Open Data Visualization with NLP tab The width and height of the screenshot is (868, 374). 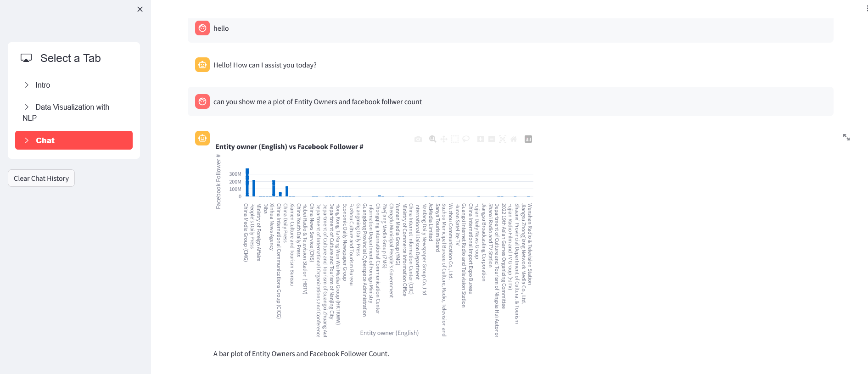74,112
